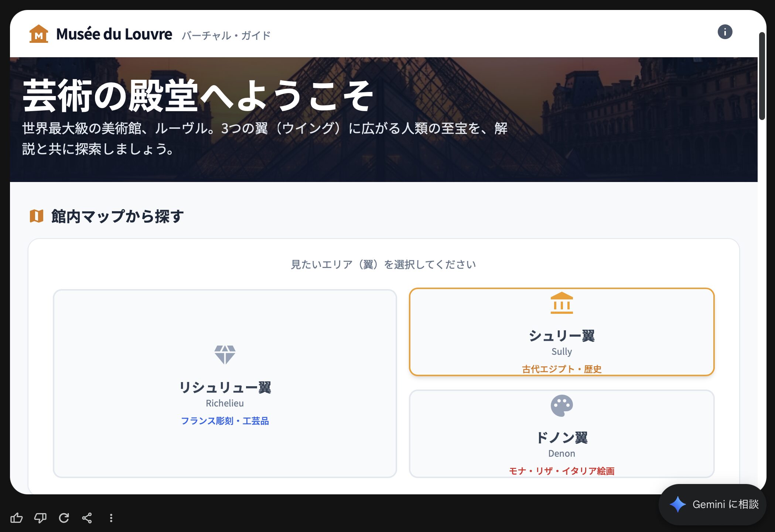Click the palette icon in Denon card

pyautogui.click(x=561, y=406)
